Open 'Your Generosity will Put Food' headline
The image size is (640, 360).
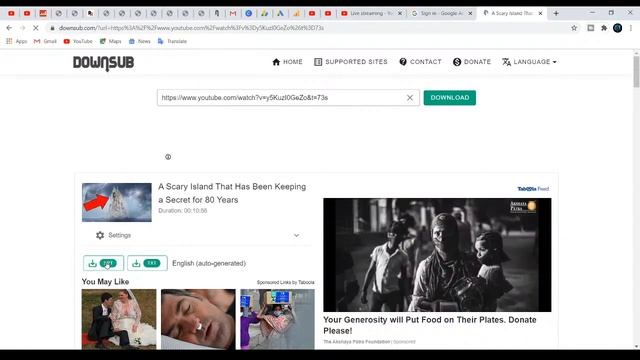coord(430,325)
